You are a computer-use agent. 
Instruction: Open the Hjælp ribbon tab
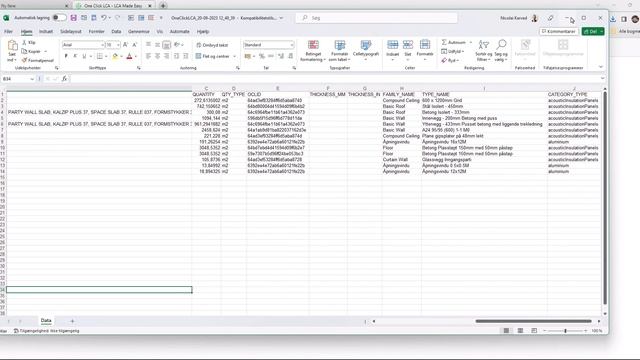pyautogui.click(x=203, y=31)
